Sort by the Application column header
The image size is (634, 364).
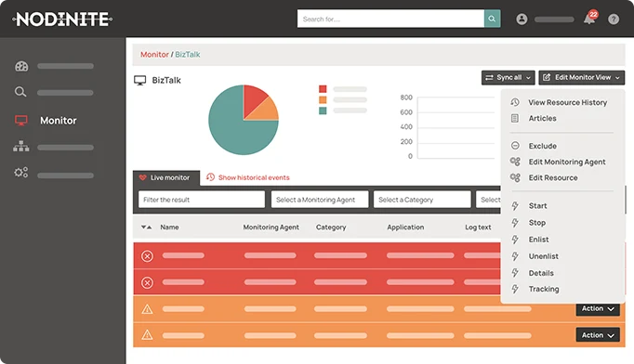[405, 227]
